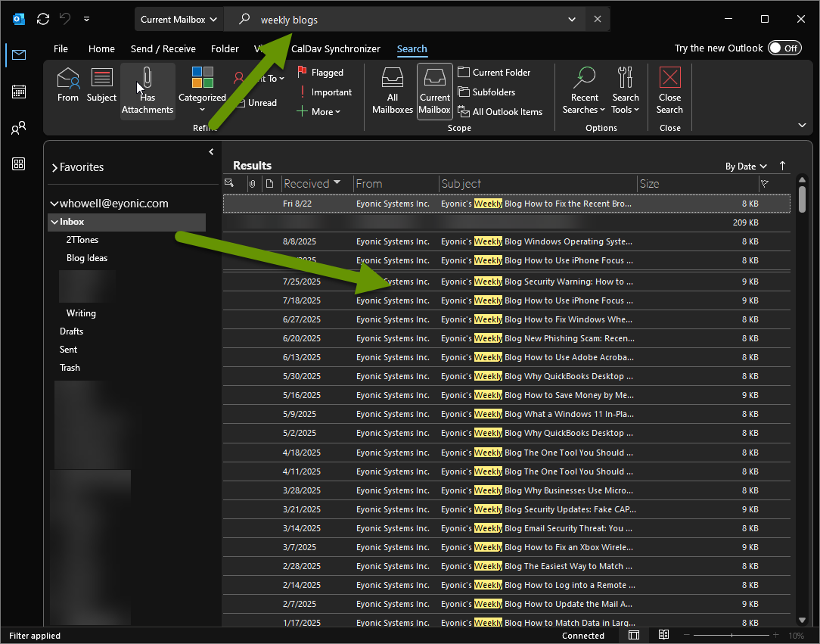The width and height of the screenshot is (820, 644).
Task: Click the Close Search ribbon button
Action: 670,91
